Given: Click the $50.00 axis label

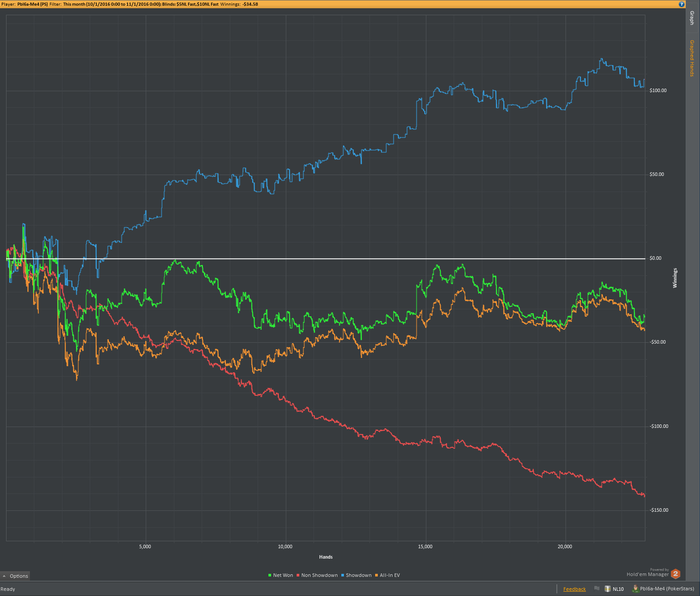Looking at the screenshot, I should point(657,174).
